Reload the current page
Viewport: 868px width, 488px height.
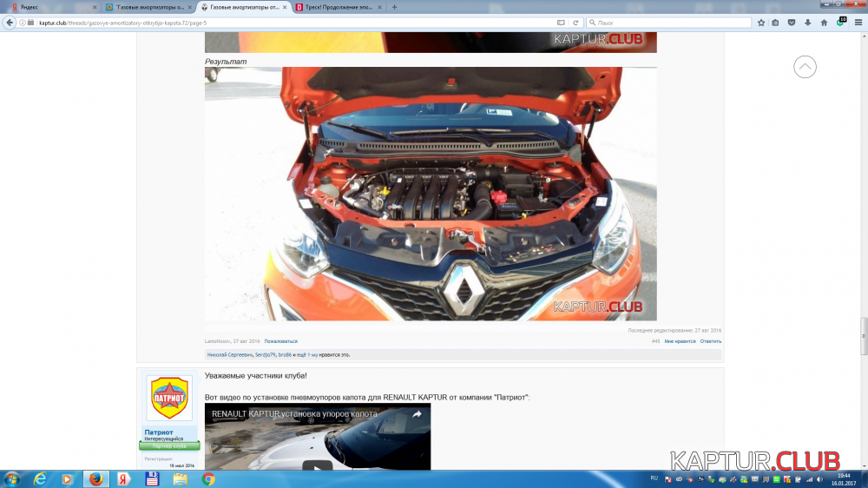click(x=575, y=23)
